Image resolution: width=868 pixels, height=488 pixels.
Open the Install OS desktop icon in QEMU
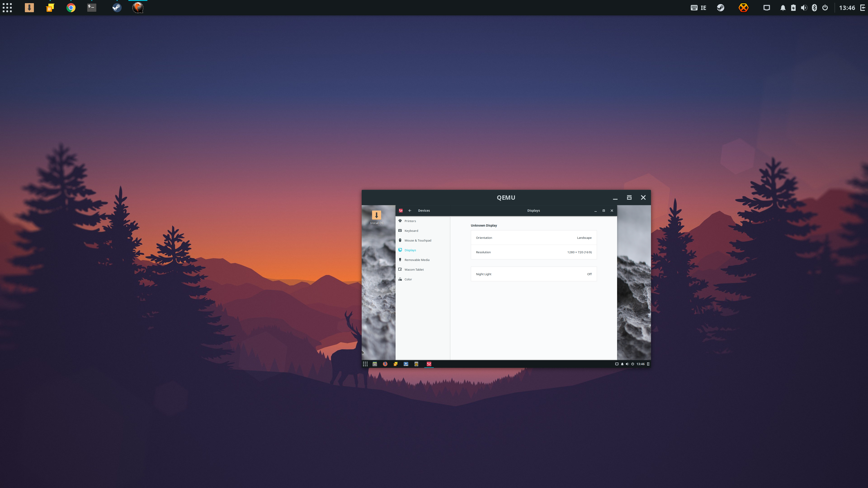click(x=376, y=217)
